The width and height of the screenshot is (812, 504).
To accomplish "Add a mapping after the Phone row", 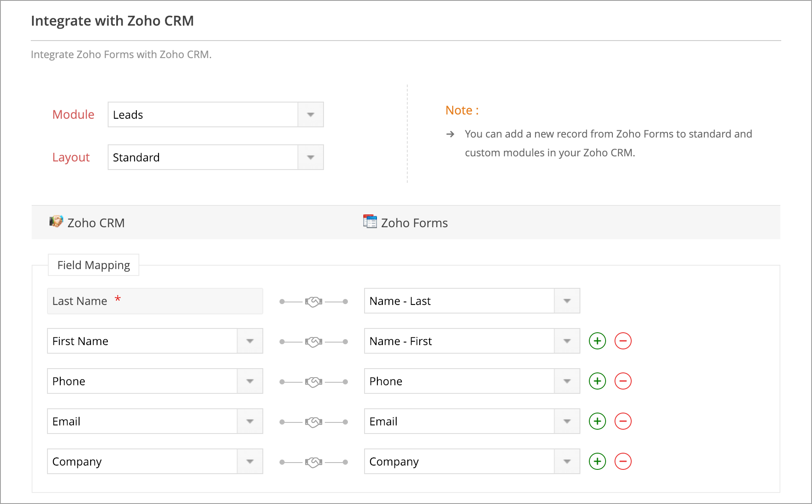I will point(597,381).
